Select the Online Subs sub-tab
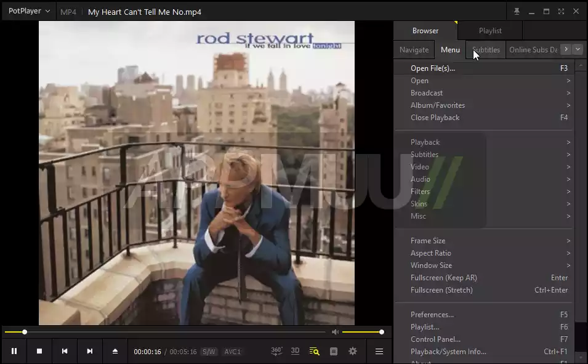 [533, 50]
